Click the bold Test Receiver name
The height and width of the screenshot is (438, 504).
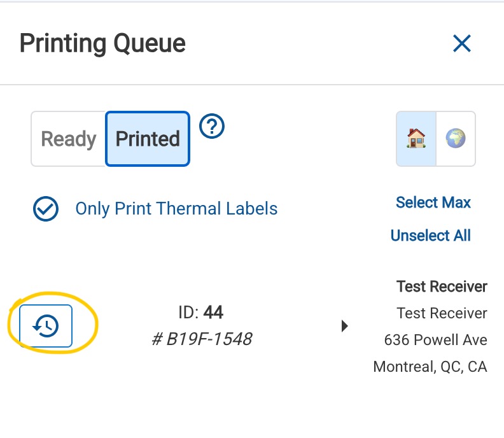click(x=442, y=286)
